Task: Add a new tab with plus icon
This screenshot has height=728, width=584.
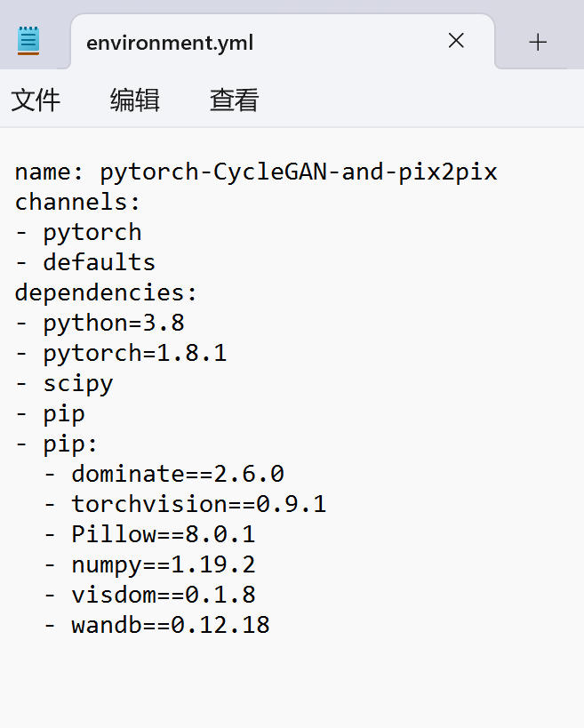Action: (538, 43)
